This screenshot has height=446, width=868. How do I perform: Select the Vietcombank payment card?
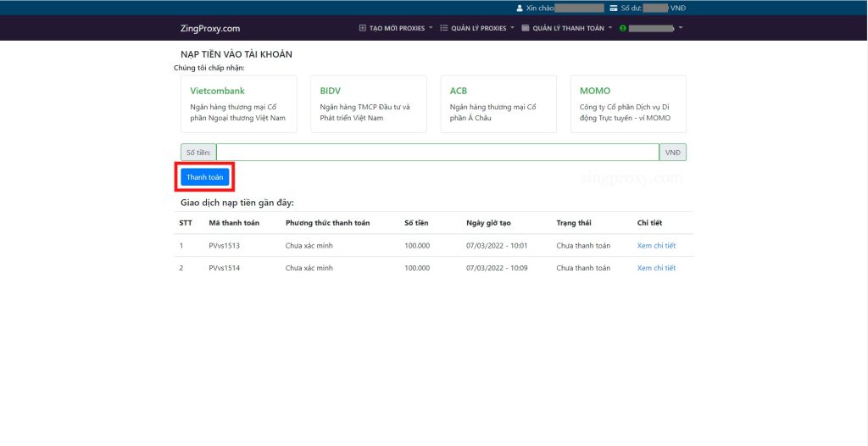(x=239, y=104)
